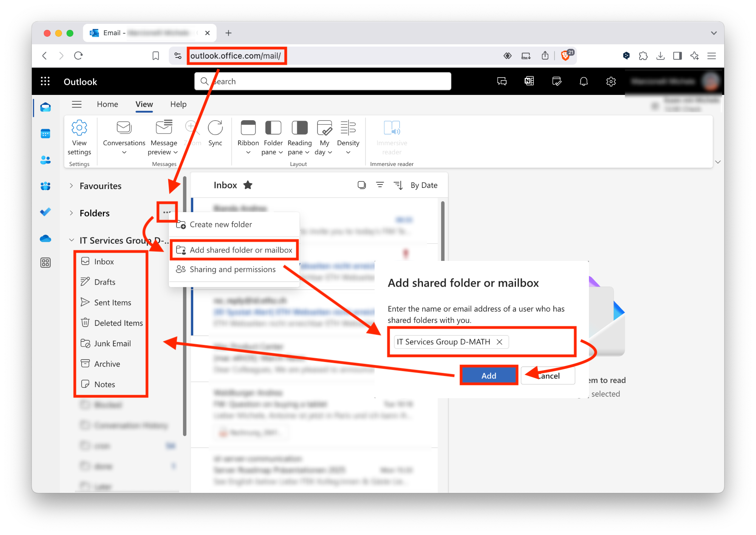
Task: Expand the Favourites section
Action: pyautogui.click(x=71, y=186)
